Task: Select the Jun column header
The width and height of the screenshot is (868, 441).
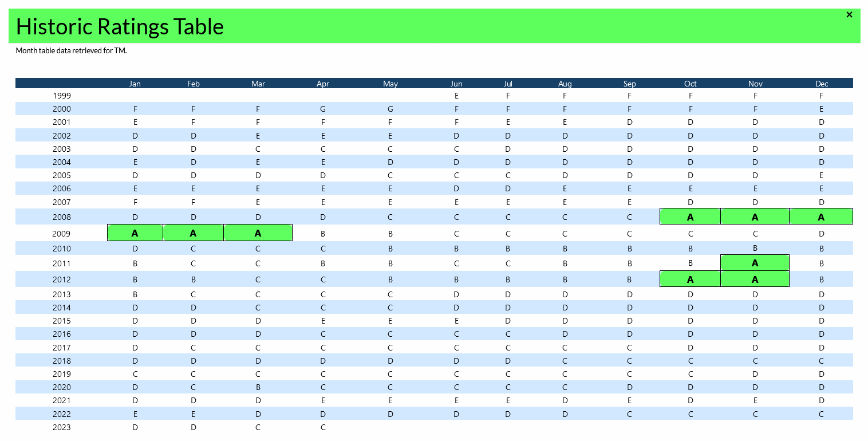Action: 456,84
